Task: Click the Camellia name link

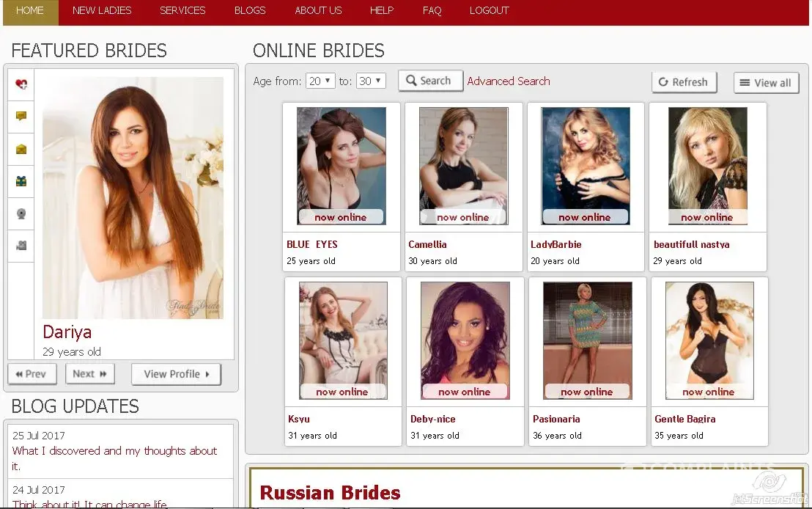Action: (x=427, y=244)
